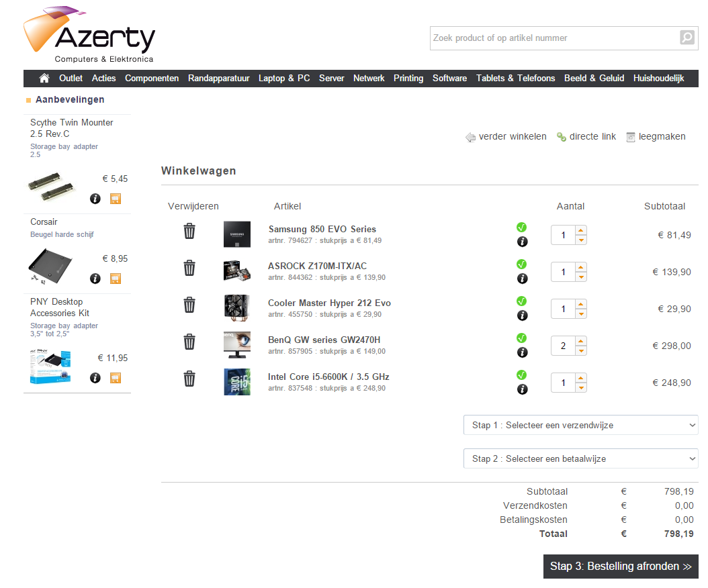Open Stap 1 verzendwijze dropdown
The width and height of the screenshot is (708, 588).
580,425
